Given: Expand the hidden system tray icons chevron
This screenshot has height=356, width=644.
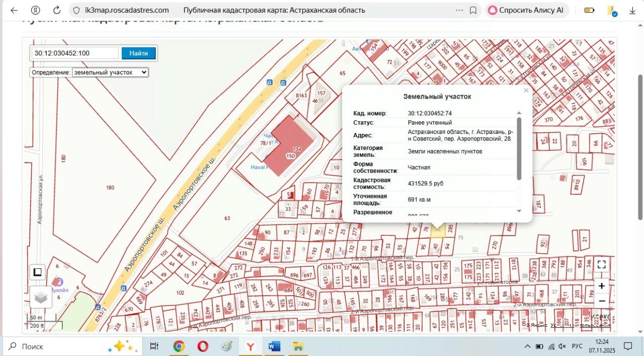Looking at the screenshot, I should [527, 346].
